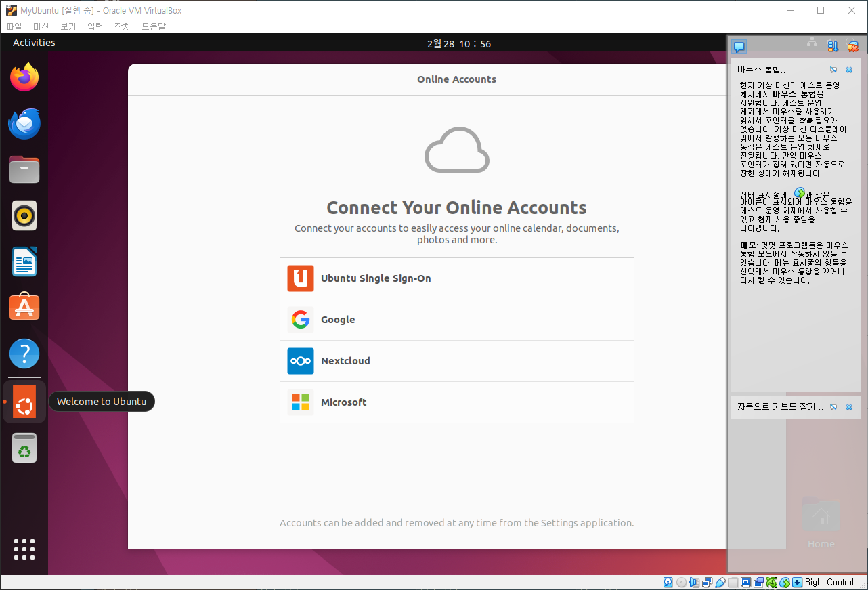Image resolution: width=868 pixels, height=590 pixels.
Task: Maximize the MyUbuntu VirtualBox window
Action: [821, 10]
